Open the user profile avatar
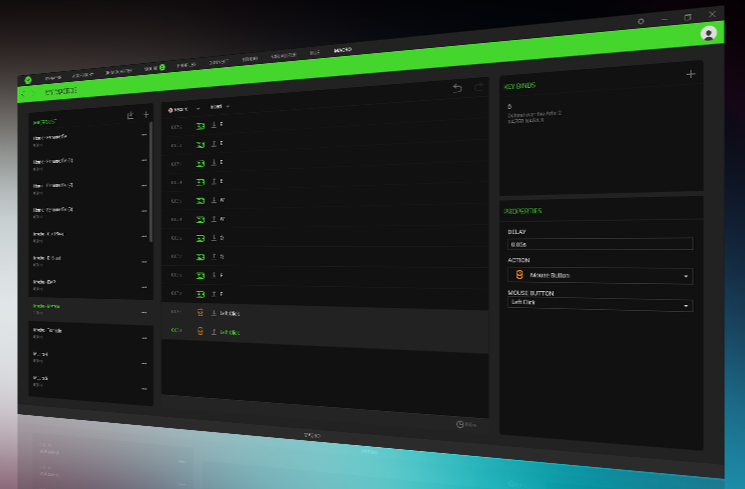The height and width of the screenshot is (489, 745). 709,33
